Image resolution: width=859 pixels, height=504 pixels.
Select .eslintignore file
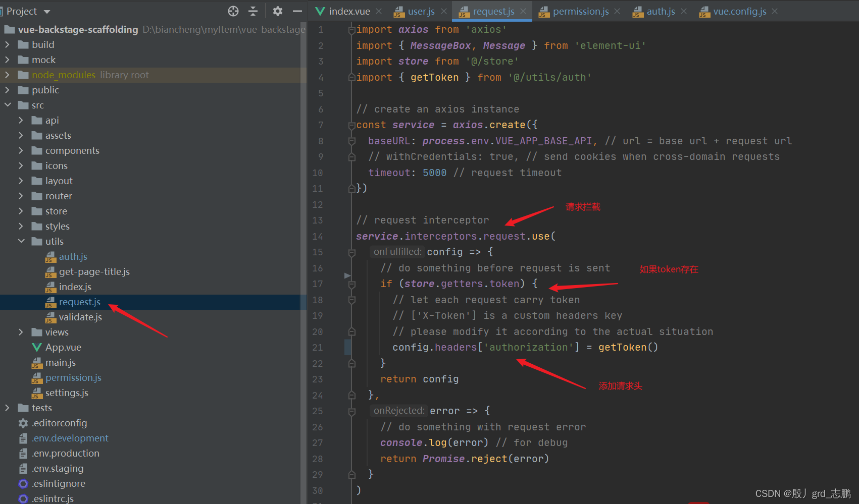pos(59,483)
